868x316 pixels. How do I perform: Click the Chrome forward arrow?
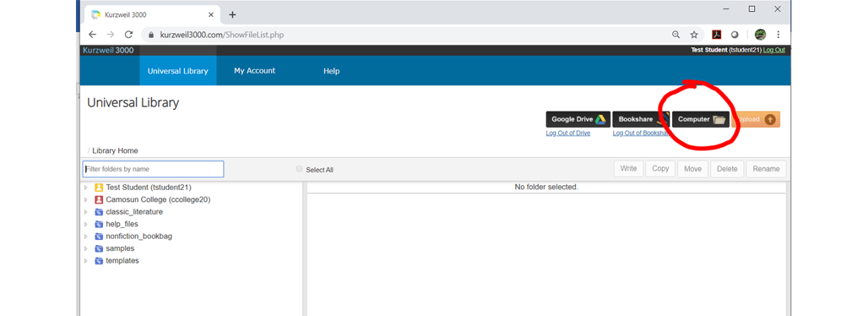pos(111,35)
